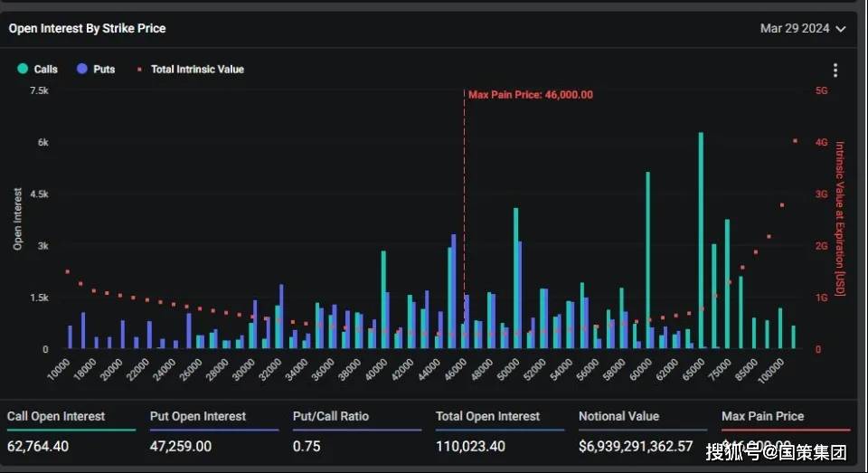The height and width of the screenshot is (473, 868).
Task: Click the red Total Intrinsic Value marker
Action: (x=139, y=70)
